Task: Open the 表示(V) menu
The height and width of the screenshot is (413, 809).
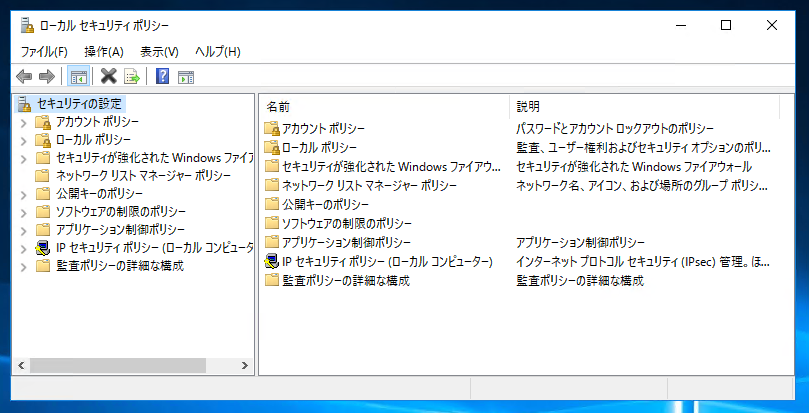Action: coord(159,52)
